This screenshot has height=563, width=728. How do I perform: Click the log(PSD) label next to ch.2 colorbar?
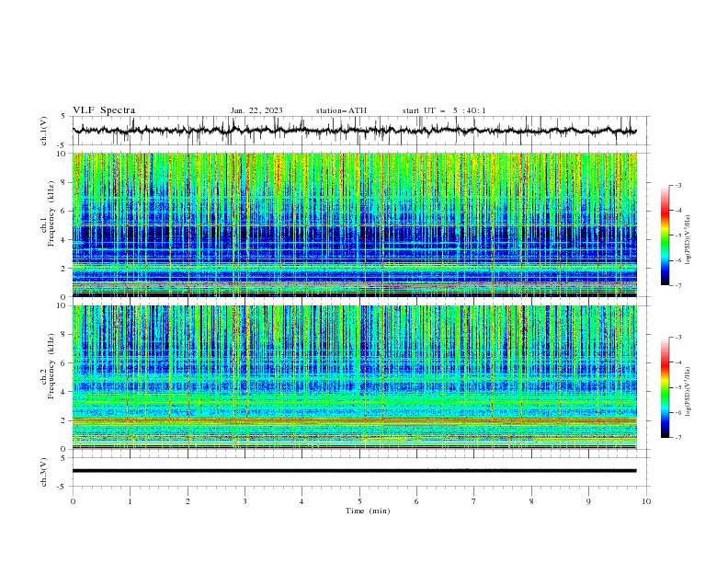click(688, 392)
